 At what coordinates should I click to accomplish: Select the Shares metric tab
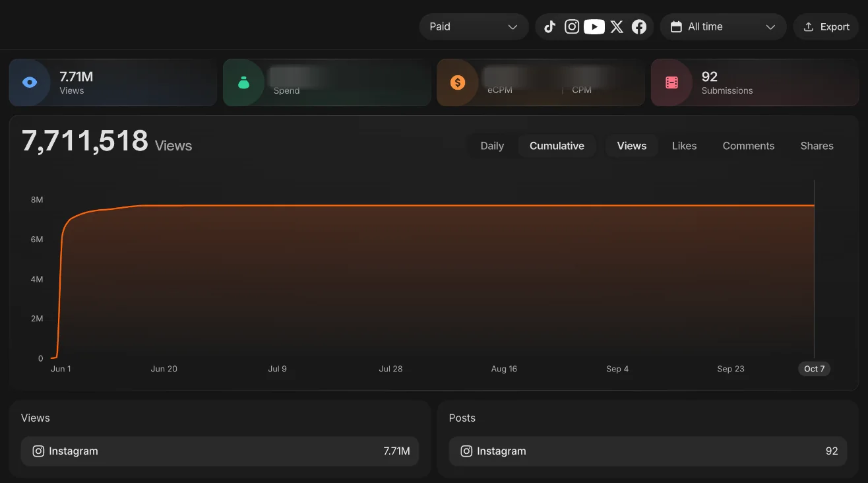[817, 146]
